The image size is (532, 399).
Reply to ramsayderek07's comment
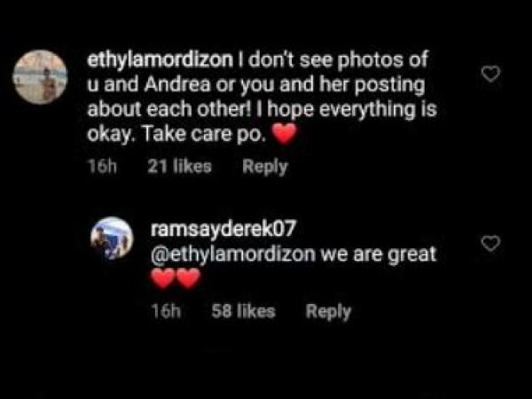(x=328, y=311)
